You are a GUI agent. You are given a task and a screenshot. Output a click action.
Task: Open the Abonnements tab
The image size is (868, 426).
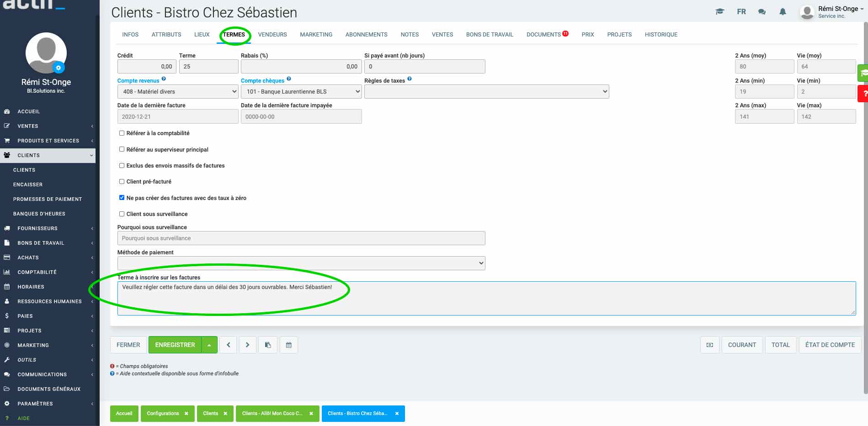click(x=366, y=35)
